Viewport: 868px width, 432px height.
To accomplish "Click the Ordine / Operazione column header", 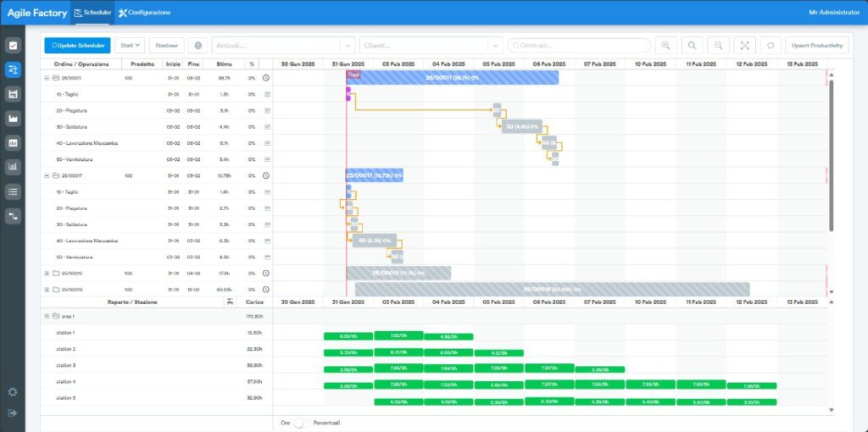I will coord(81,64).
